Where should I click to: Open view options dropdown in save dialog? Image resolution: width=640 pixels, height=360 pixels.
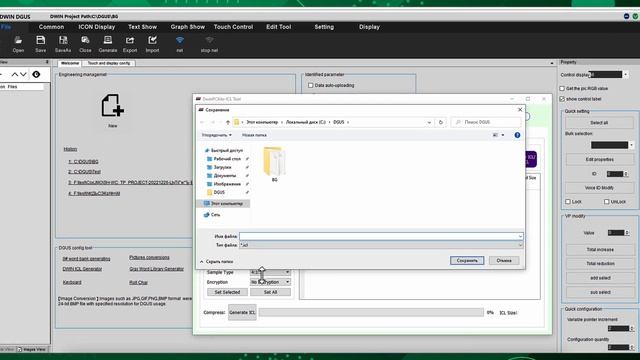pyautogui.click(x=502, y=135)
